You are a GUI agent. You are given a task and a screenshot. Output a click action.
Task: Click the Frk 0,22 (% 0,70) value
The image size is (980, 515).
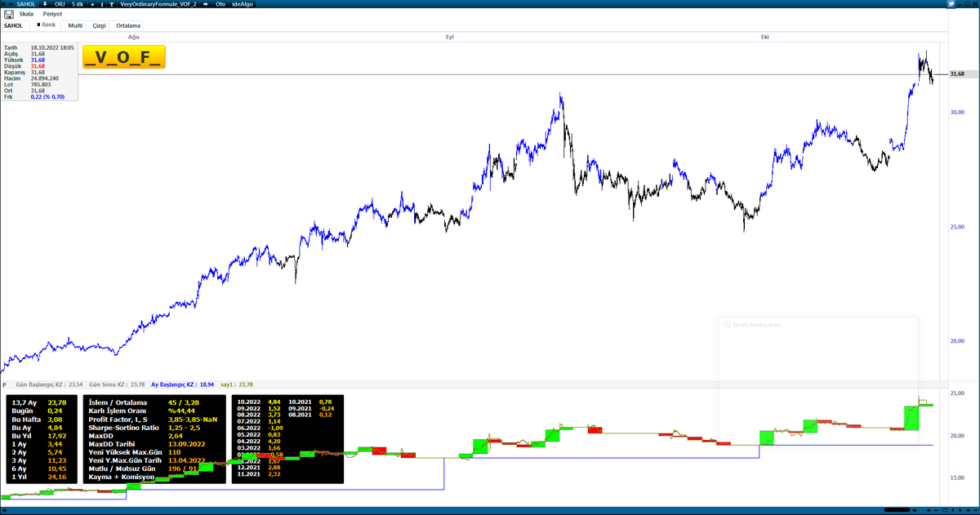(x=47, y=96)
